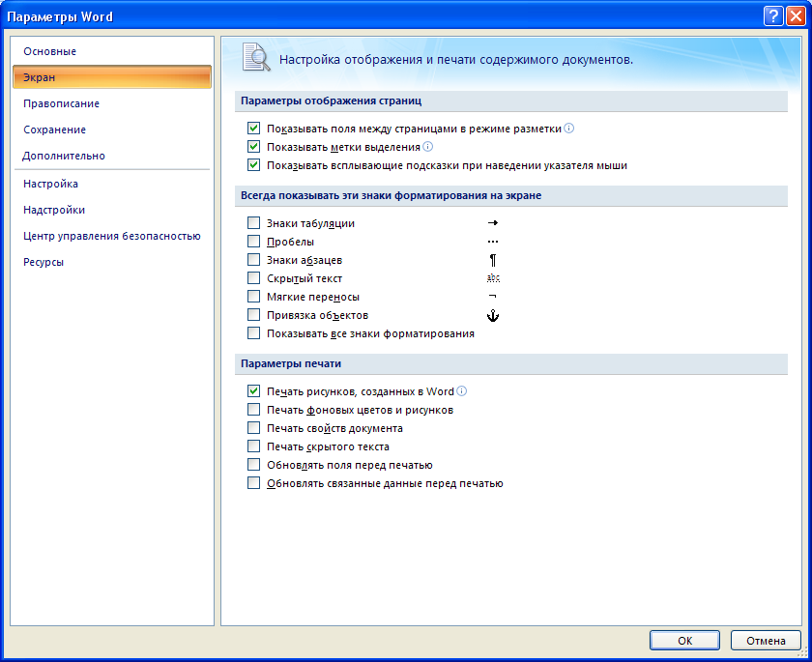Image resolution: width=812 pixels, height=662 pixels.
Task: Click the help question mark button in title bar
Action: click(773, 16)
